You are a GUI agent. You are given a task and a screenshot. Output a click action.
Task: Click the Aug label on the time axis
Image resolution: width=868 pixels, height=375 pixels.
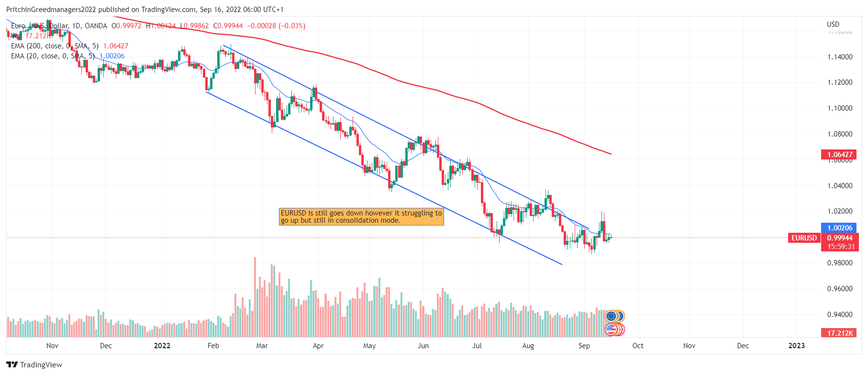[528, 346]
